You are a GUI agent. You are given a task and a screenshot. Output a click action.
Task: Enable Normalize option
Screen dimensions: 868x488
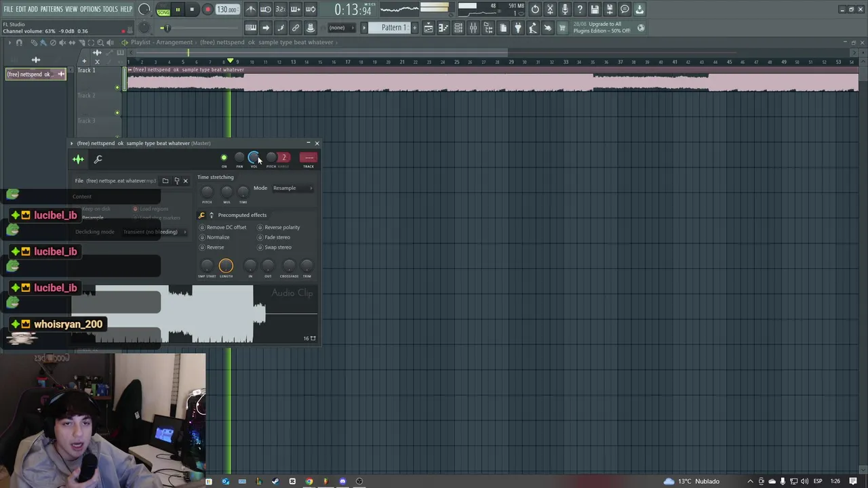pos(214,237)
